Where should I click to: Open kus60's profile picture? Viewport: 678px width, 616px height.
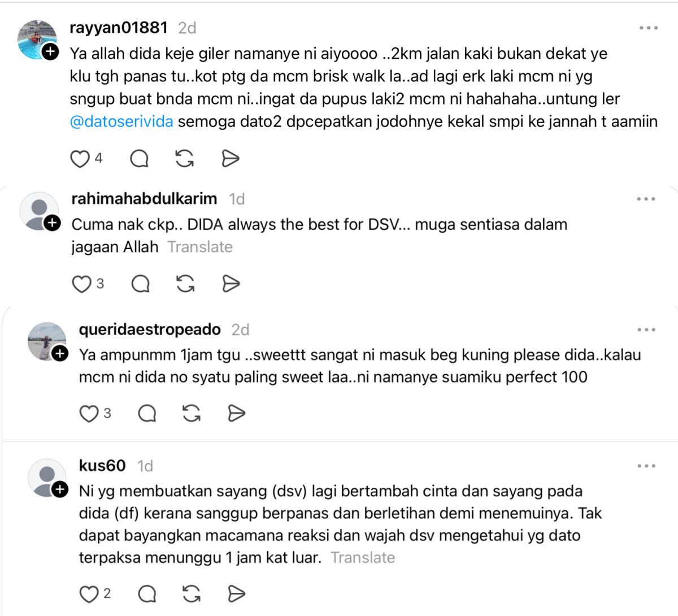(x=47, y=478)
